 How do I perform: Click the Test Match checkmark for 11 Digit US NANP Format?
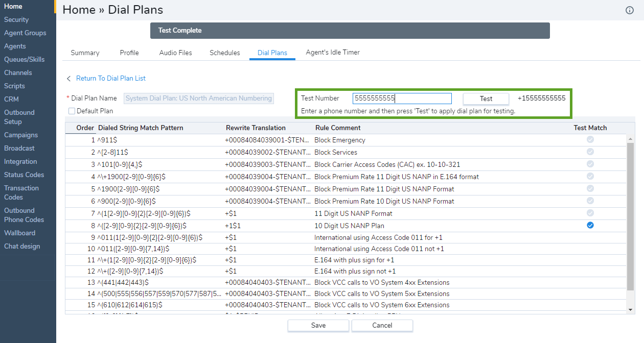click(590, 213)
